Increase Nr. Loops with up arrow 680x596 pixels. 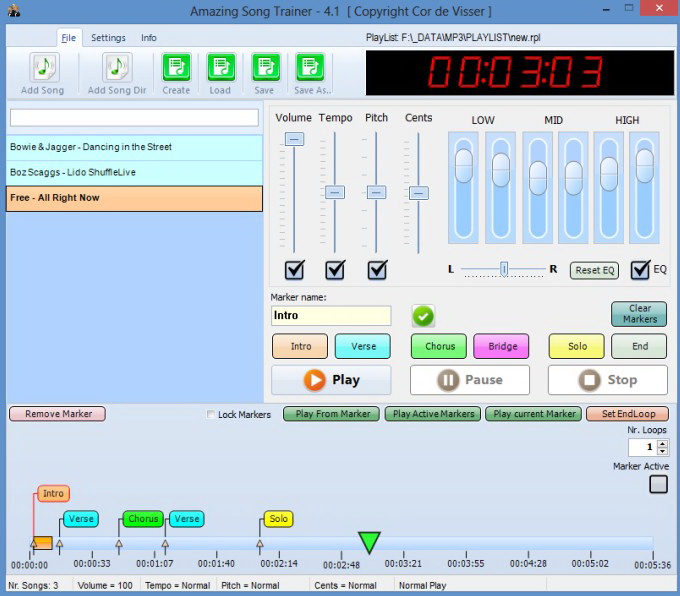coord(662,444)
